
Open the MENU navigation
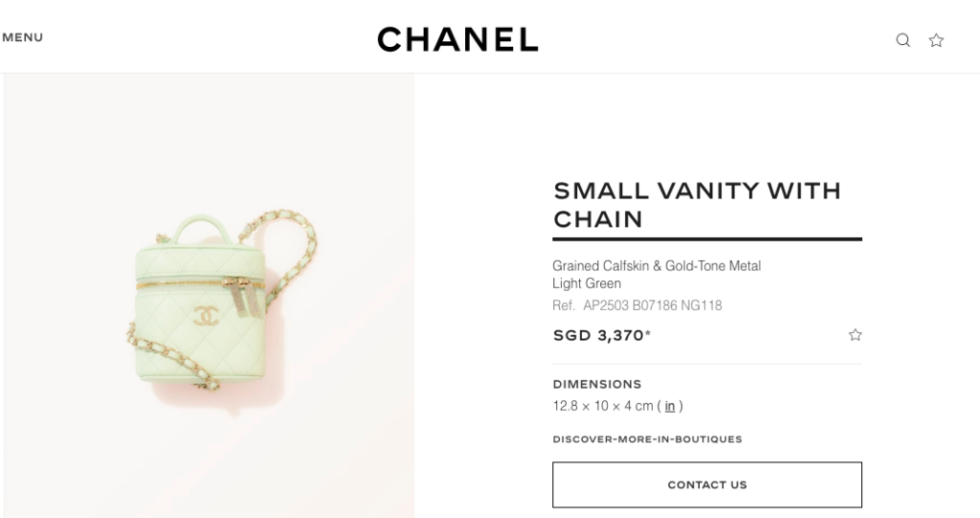[x=23, y=37]
